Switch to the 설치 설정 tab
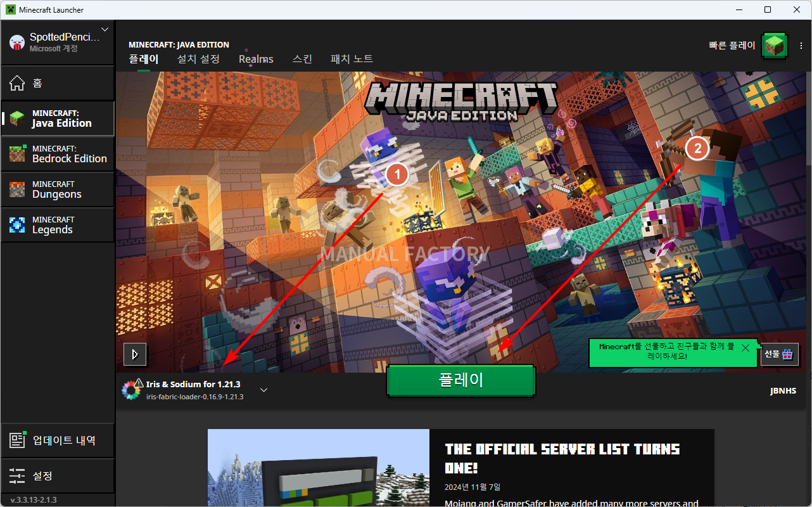The width and height of the screenshot is (812, 507). (198, 59)
